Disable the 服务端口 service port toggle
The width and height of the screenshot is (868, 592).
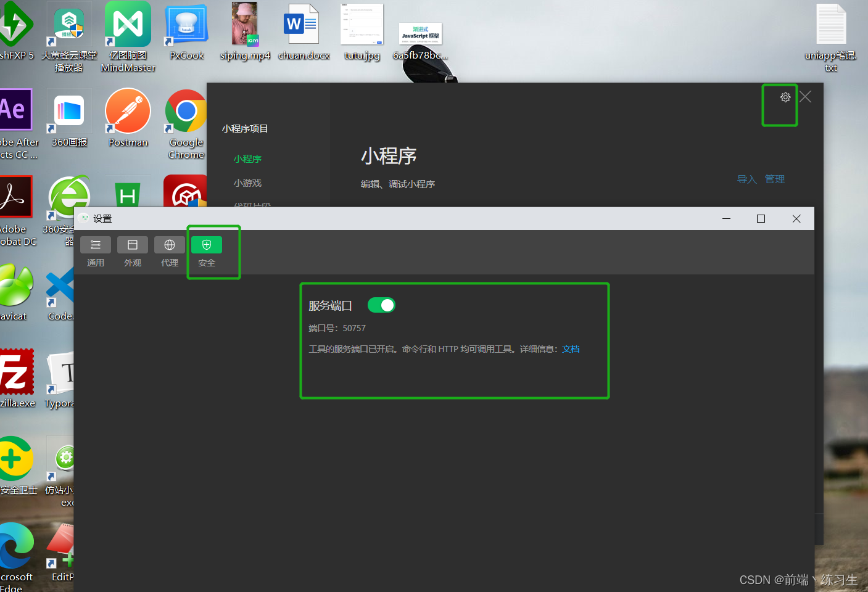[381, 305]
